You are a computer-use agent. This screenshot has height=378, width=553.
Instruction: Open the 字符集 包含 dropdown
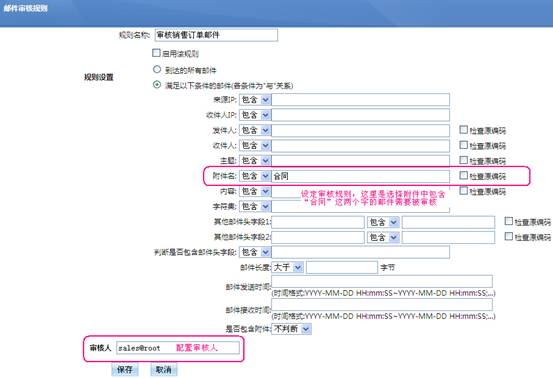click(255, 206)
